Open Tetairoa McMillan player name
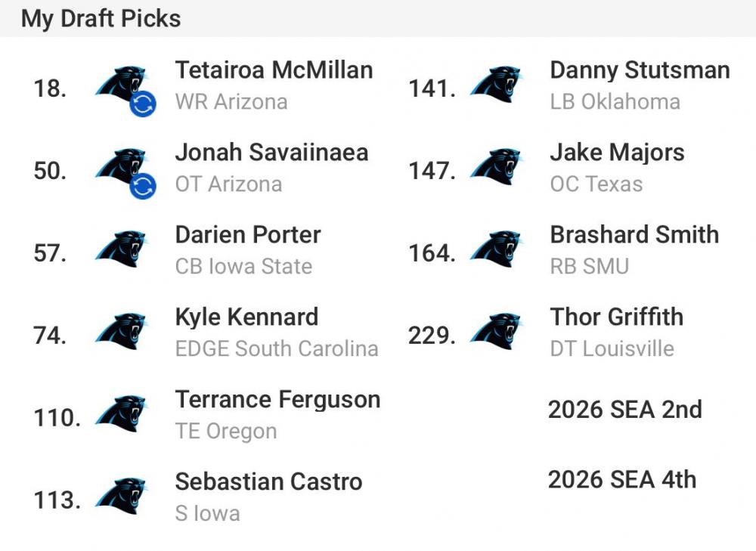756x551 pixels. [274, 70]
